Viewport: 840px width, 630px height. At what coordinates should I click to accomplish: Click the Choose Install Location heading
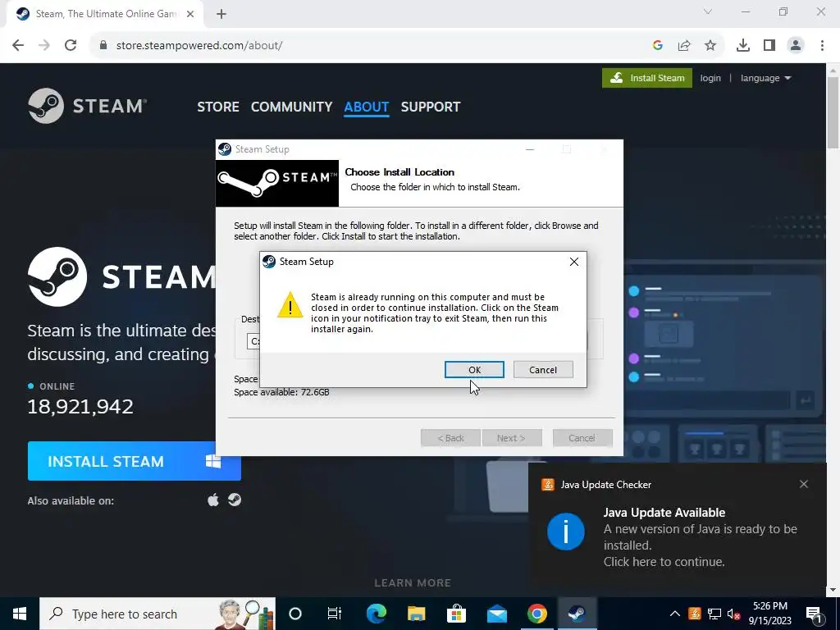click(399, 172)
